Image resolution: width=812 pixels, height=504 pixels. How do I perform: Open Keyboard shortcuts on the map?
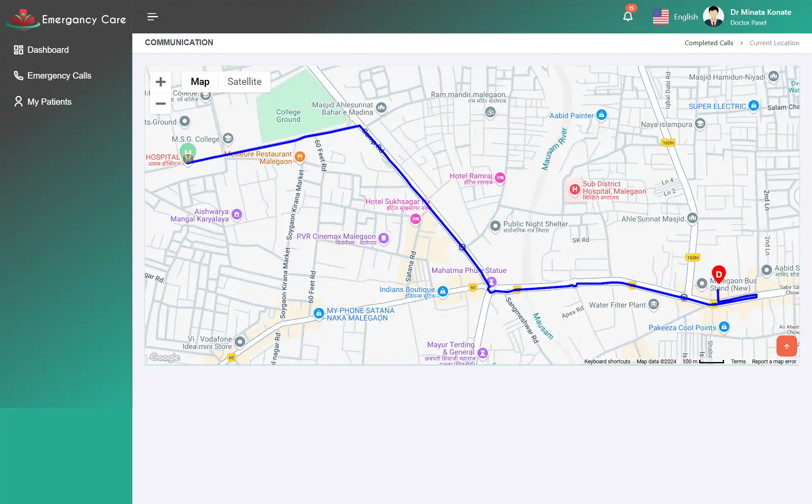coord(607,362)
